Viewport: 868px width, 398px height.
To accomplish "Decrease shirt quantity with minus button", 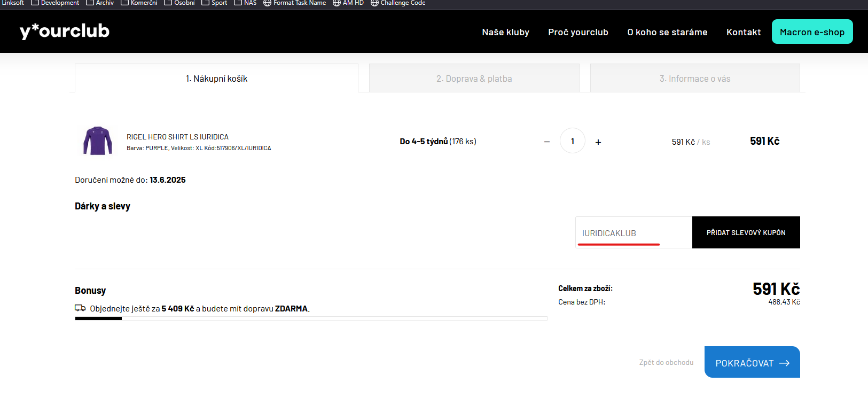I will (547, 142).
